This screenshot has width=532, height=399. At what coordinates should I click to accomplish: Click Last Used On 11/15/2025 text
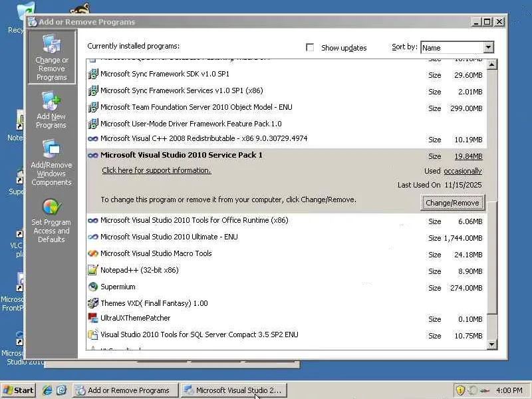click(x=440, y=185)
